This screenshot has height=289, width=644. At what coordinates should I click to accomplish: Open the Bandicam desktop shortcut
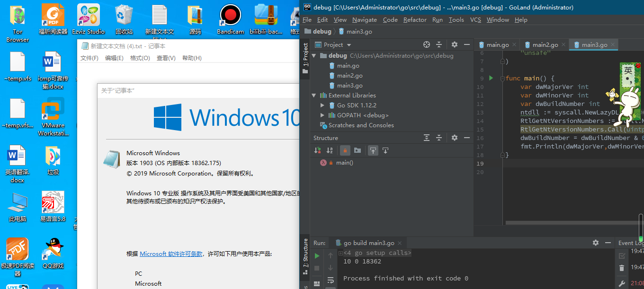point(230,20)
